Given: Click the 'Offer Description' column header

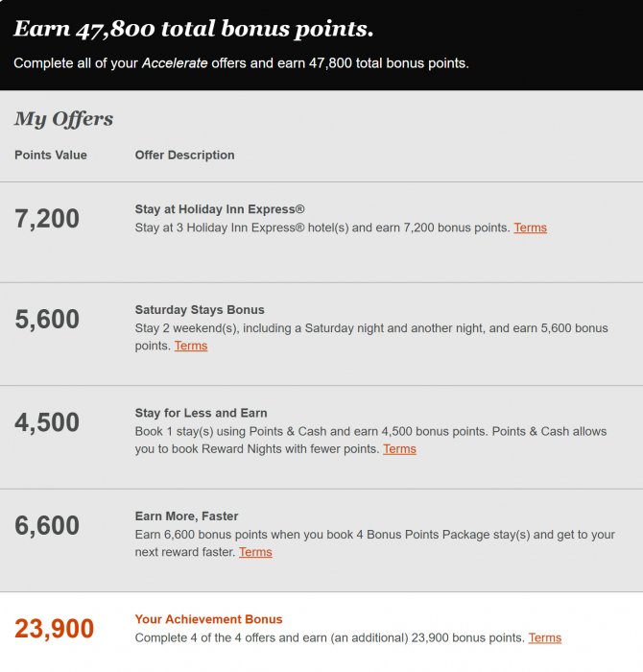Looking at the screenshot, I should [x=184, y=155].
